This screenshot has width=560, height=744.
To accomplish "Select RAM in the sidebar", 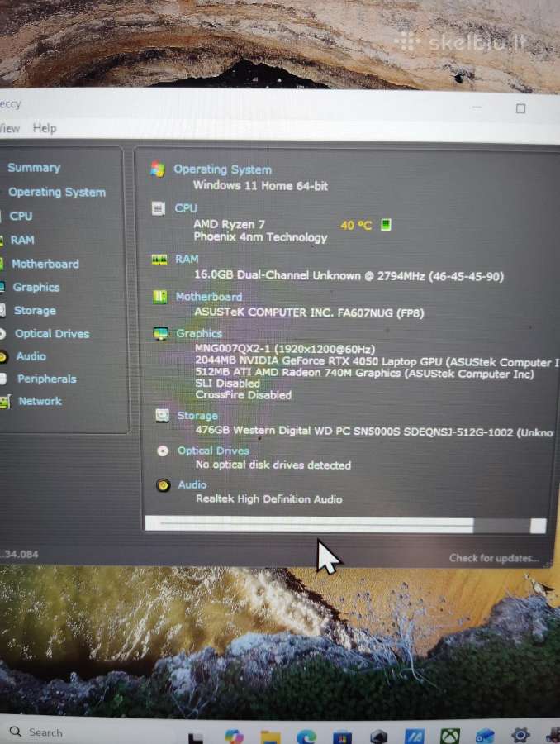I will tap(22, 240).
